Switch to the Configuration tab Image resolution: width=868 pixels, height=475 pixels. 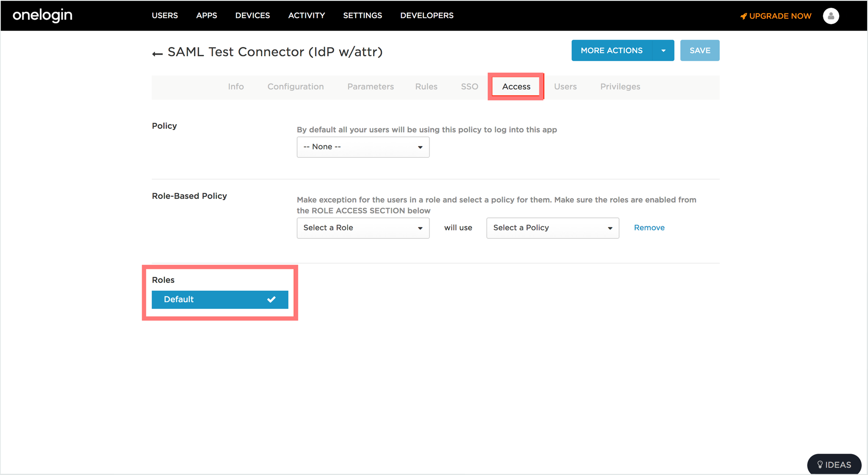[295, 86]
